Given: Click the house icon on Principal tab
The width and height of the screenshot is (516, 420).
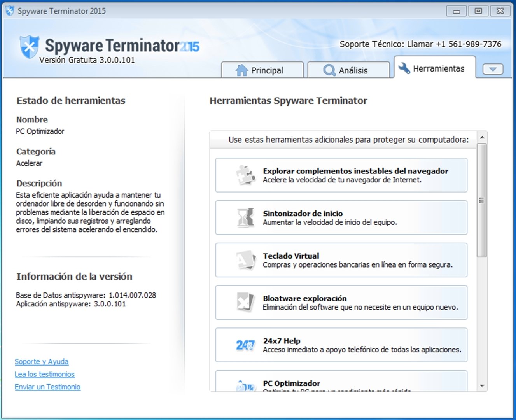Looking at the screenshot, I should [241, 70].
